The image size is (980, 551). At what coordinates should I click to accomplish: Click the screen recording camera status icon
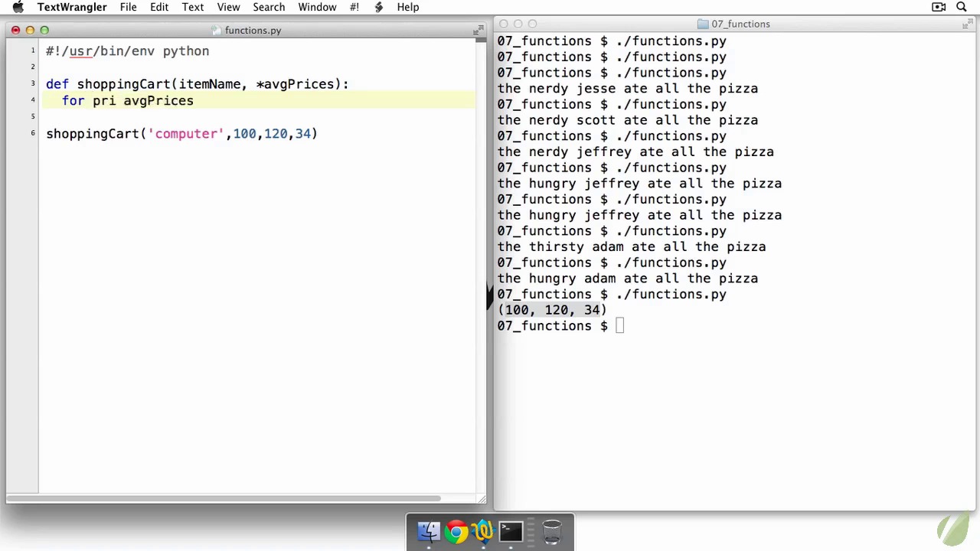[939, 7]
